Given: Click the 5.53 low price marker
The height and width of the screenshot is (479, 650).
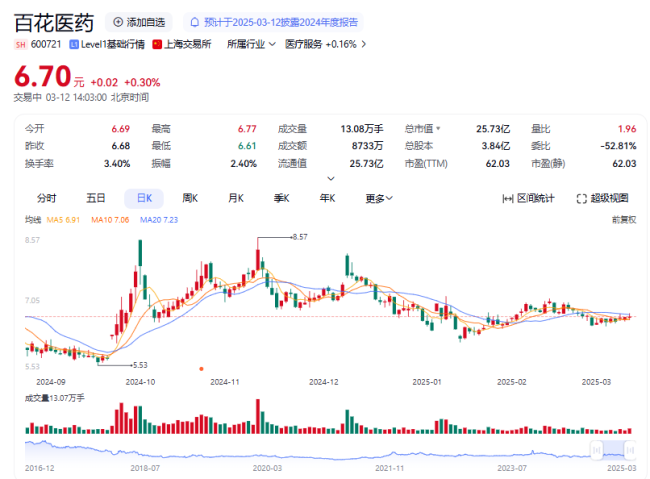Looking at the screenshot, I should (x=140, y=365).
